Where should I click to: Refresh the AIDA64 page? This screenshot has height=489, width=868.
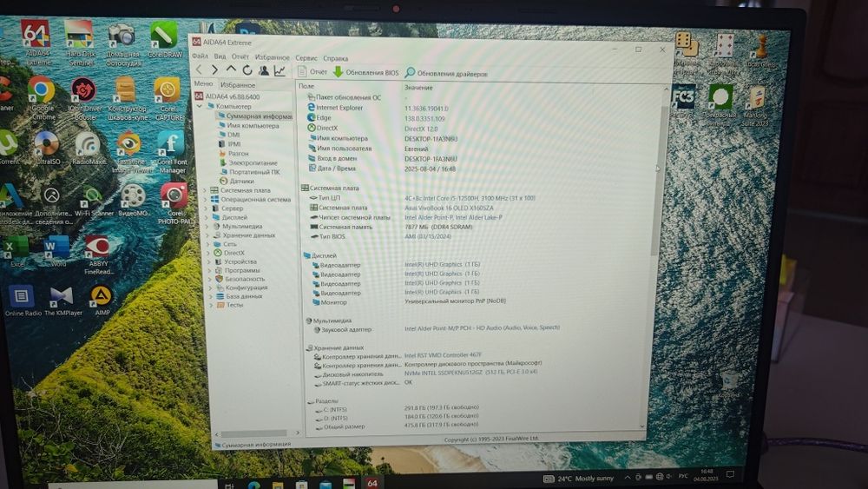[x=247, y=70]
